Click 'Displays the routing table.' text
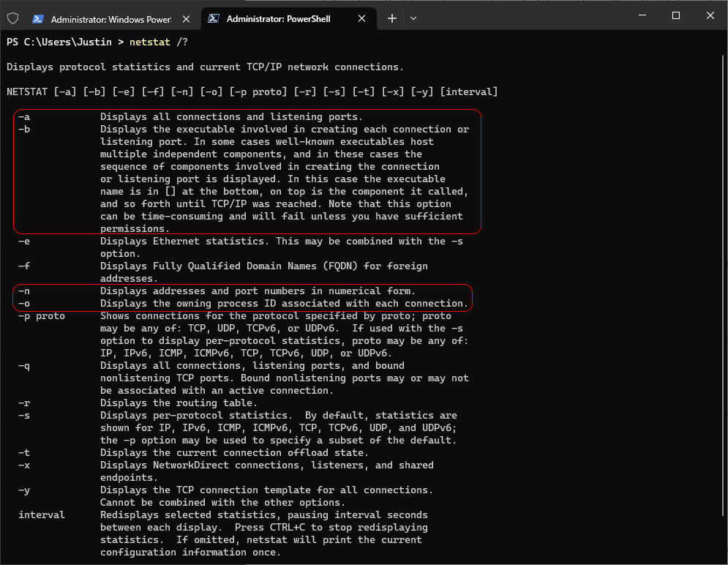This screenshot has width=728, height=565. click(179, 403)
